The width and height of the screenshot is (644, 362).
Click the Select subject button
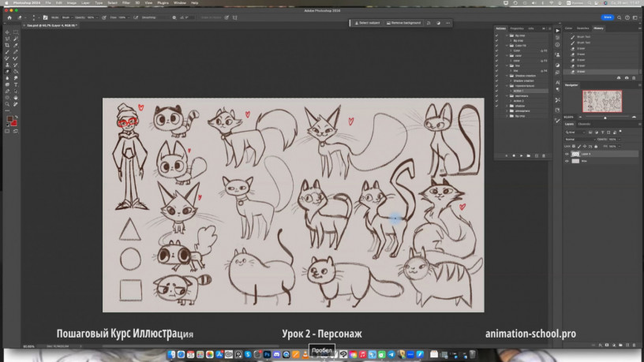point(369,23)
